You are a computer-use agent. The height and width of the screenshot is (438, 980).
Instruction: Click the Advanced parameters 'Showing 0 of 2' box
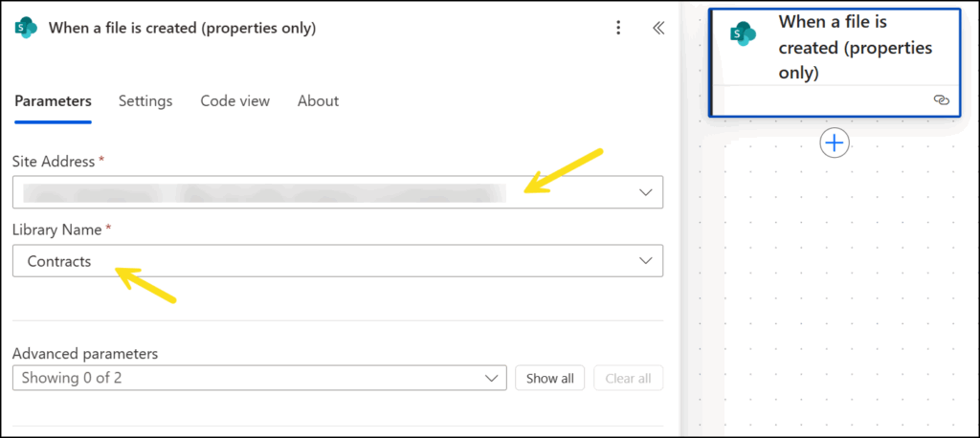click(x=249, y=378)
